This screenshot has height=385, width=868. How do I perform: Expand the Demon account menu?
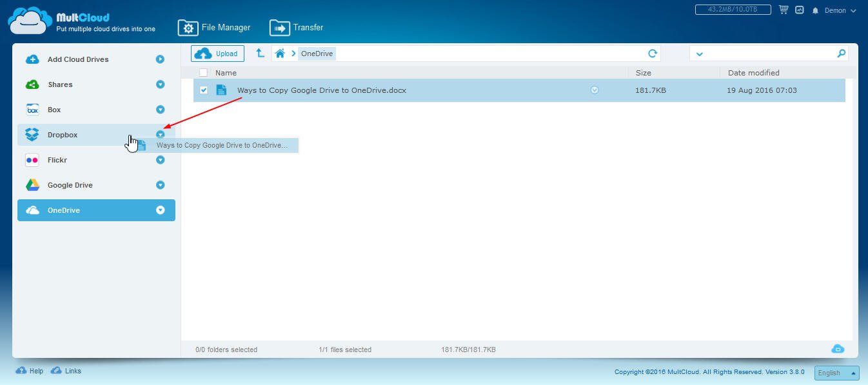pos(841,11)
